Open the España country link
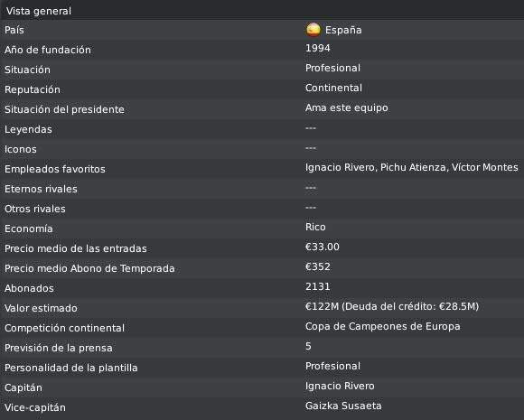This screenshot has width=524, height=420. 343,30
